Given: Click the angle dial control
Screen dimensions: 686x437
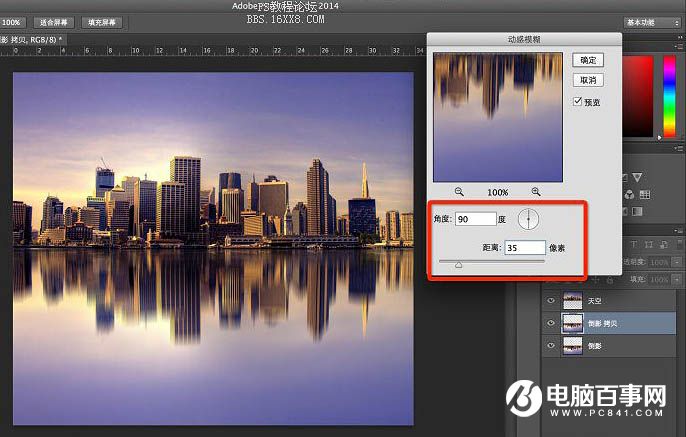Looking at the screenshot, I should 528,219.
